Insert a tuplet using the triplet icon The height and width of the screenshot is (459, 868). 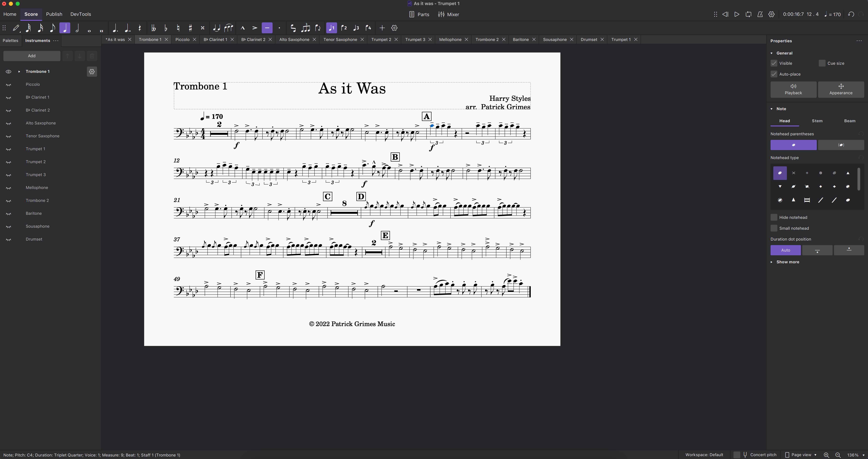click(306, 28)
